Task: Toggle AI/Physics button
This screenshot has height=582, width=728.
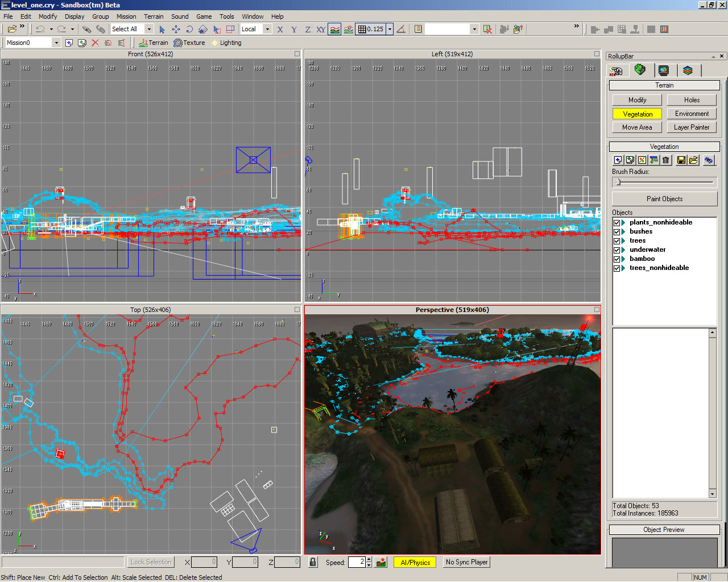Action: click(415, 562)
